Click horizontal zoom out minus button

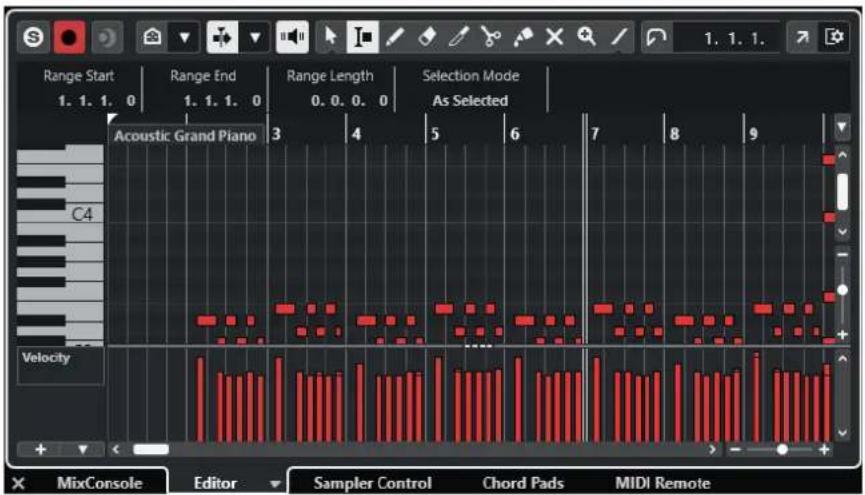click(735, 450)
